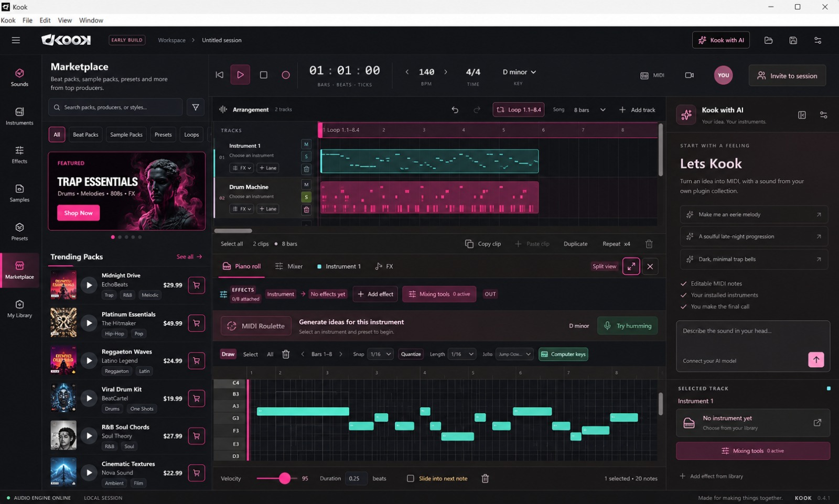Expand the Drum Machine FX dropdown
The image size is (839, 504).
pos(242,209)
